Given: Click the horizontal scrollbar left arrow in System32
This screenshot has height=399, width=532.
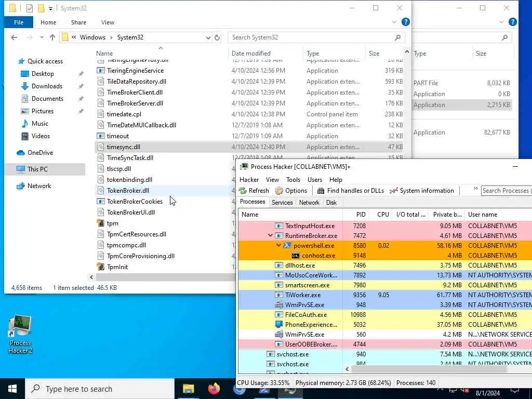Looking at the screenshot, I should (x=91, y=277).
